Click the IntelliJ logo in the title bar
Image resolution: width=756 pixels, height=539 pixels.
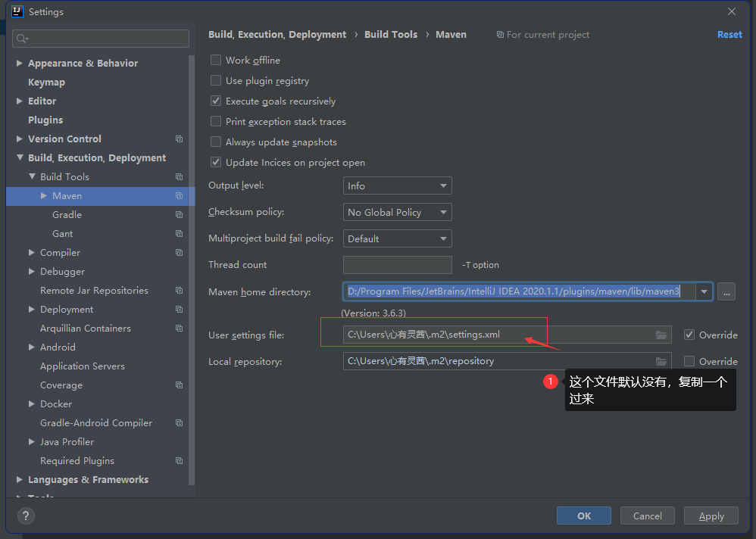[x=17, y=11]
